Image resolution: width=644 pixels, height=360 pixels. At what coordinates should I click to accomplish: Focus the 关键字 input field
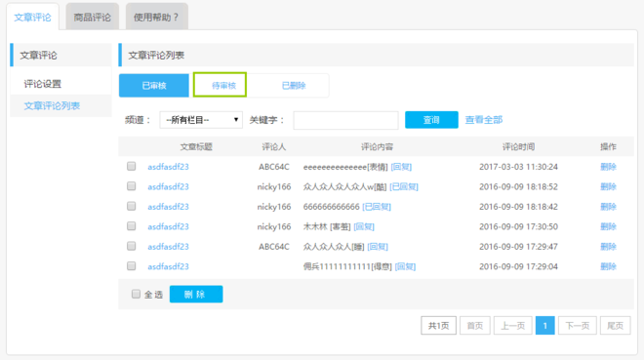[345, 120]
